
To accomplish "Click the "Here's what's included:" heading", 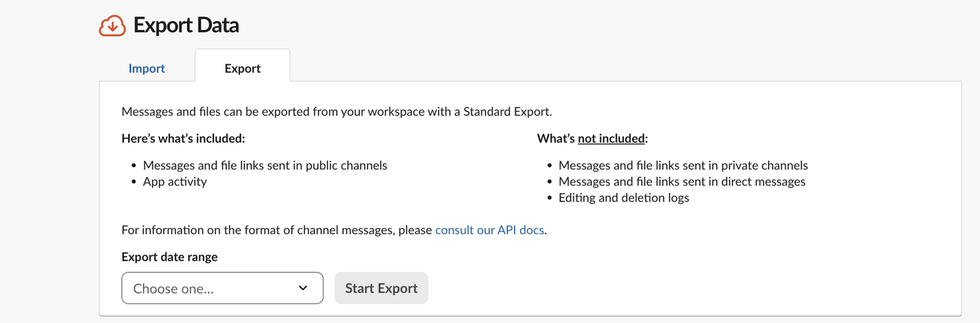I will [183, 138].
